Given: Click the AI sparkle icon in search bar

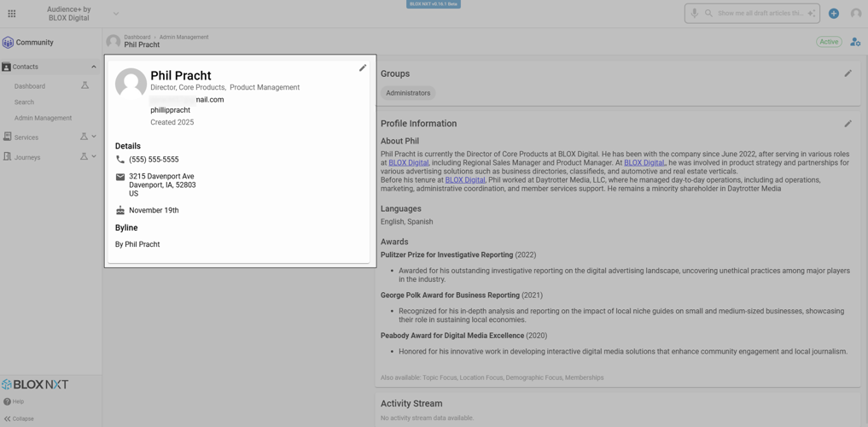Looking at the screenshot, I should click(x=812, y=14).
